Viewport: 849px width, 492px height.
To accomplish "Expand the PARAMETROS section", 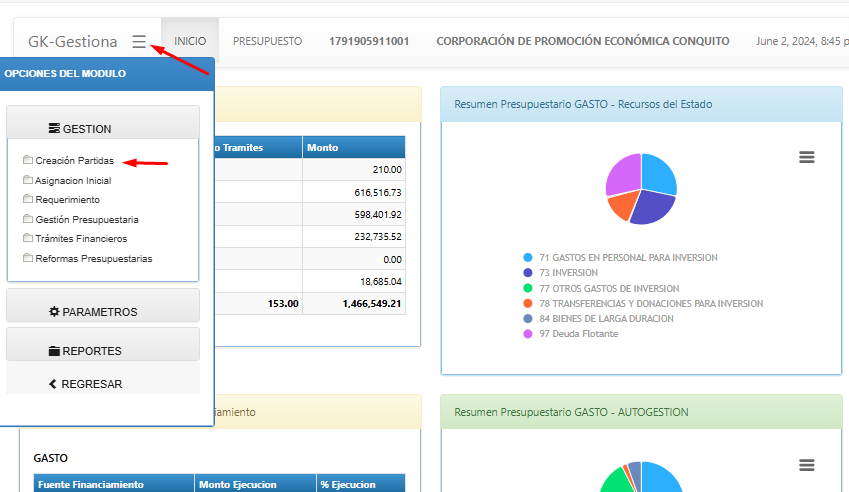I will (x=103, y=306).
